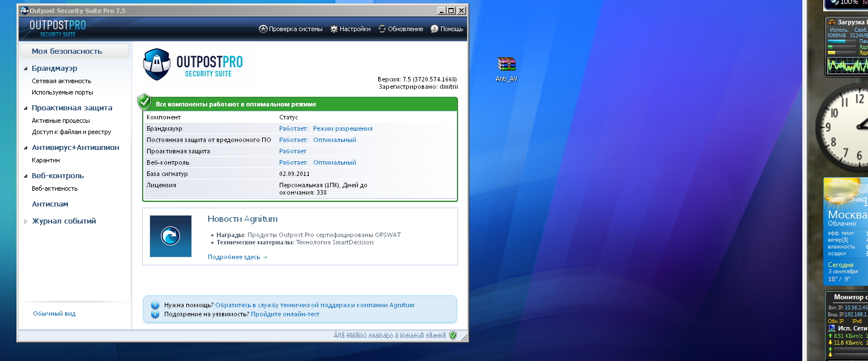The height and width of the screenshot is (361, 868).
Task: Click the Проверка системы target icon
Action: click(x=263, y=29)
